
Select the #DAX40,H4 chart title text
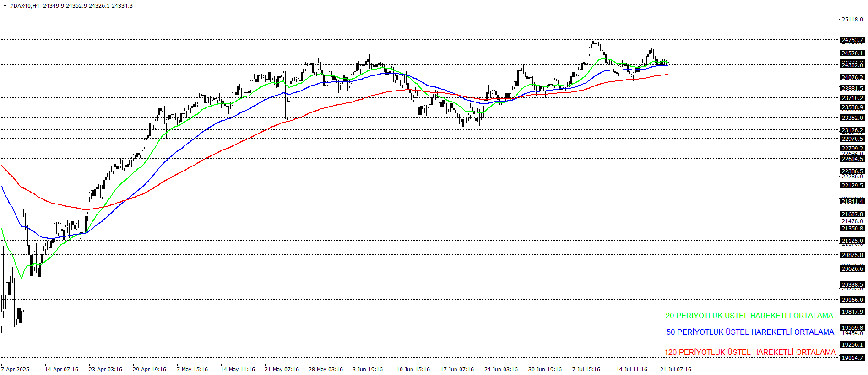[x=24, y=6]
